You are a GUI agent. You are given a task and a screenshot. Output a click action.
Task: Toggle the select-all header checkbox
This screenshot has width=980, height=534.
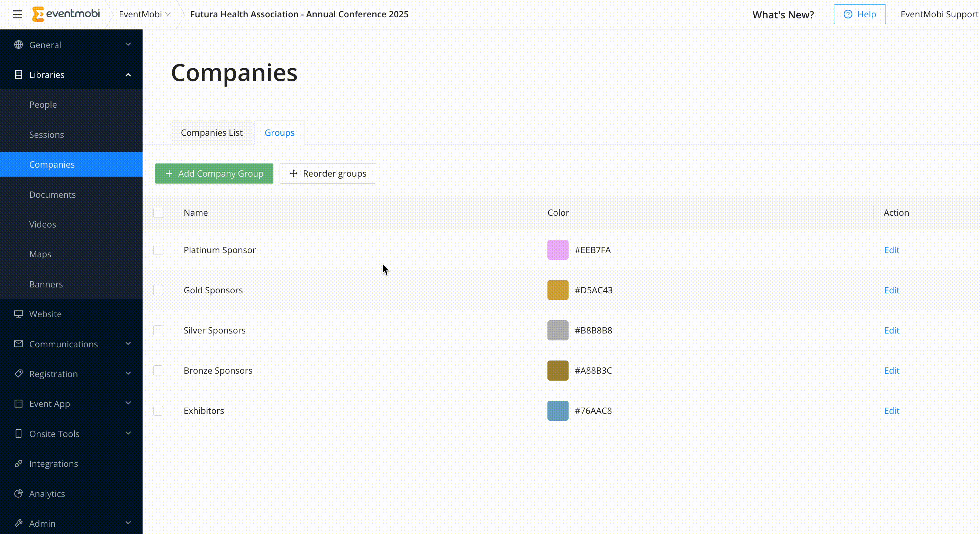[x=158, y=212]
